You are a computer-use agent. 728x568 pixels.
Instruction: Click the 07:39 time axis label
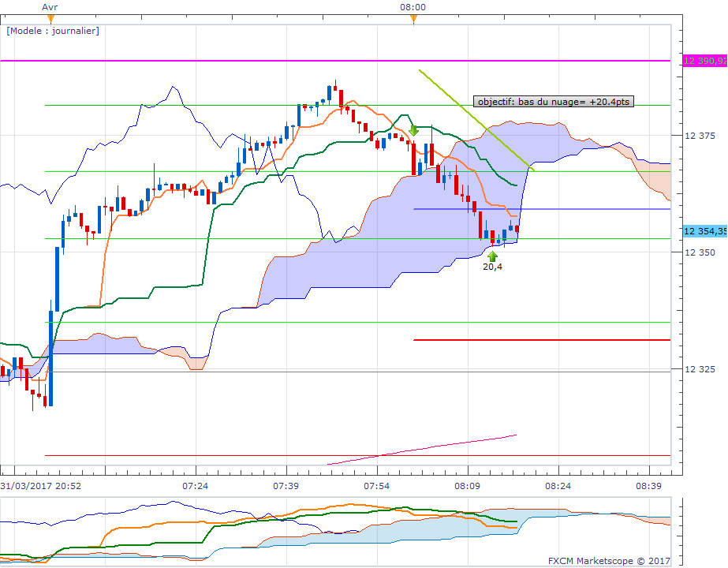(286, 486)
